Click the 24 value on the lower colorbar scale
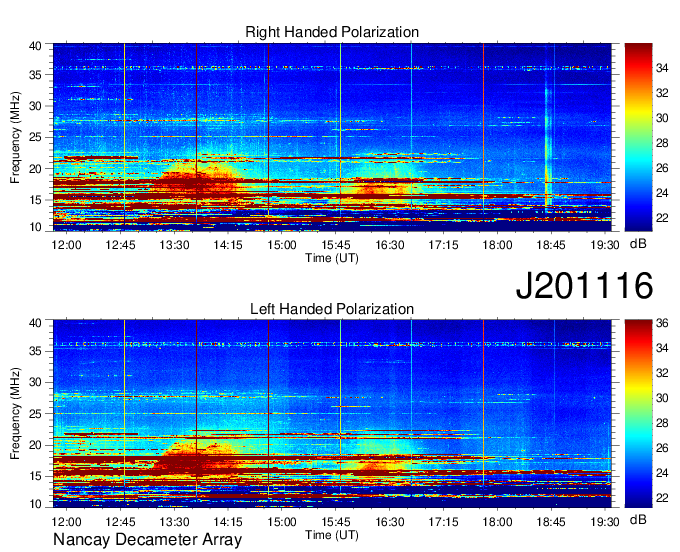The image size is (680, 552). [x=662, y=473]
